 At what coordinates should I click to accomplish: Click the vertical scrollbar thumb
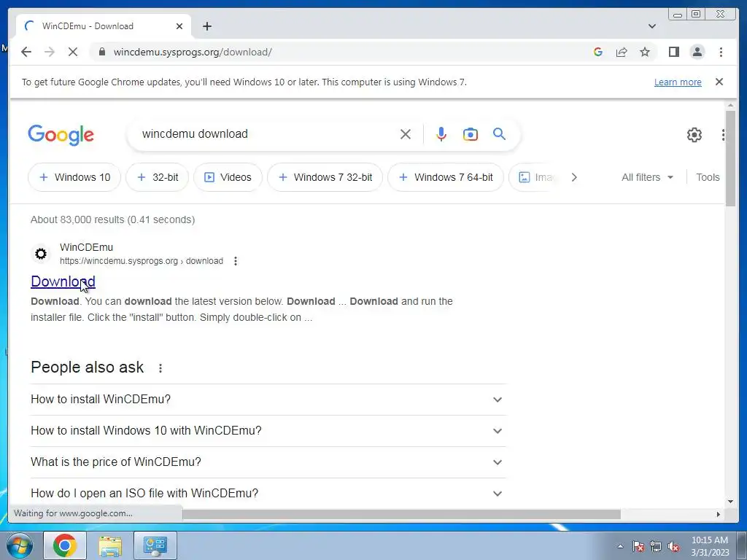(730, 158)
